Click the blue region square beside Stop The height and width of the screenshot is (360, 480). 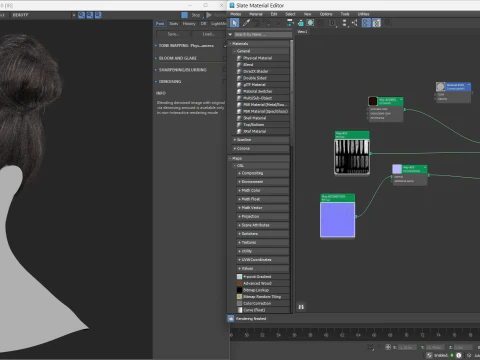184,15
